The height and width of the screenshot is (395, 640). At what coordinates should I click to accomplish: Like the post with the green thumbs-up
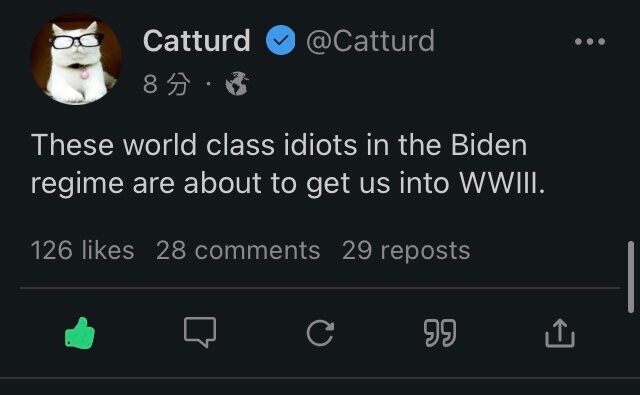80,333
